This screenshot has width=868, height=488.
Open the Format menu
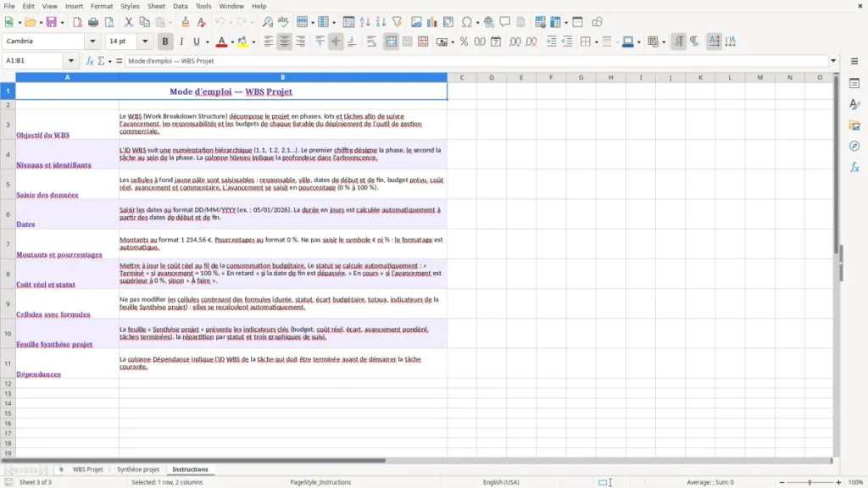pyautogui.click(x=102, y=6)
